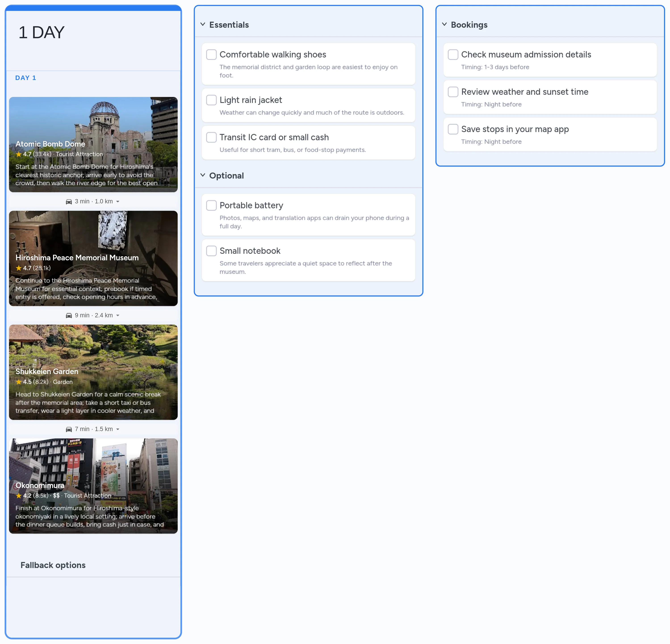Collapse the Essentials section
The width and height of the screenshot is (670, 644).
pos(203,24)
